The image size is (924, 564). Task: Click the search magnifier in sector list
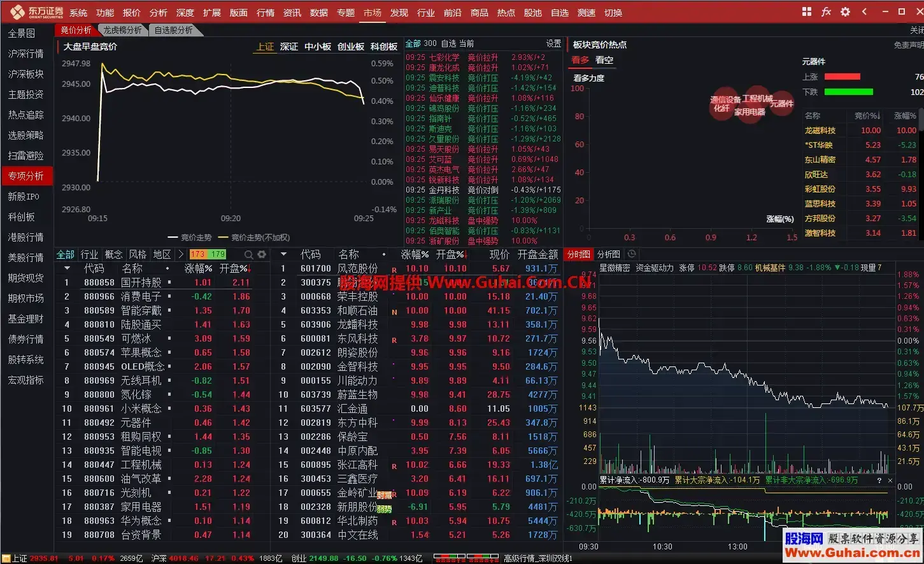249,254
